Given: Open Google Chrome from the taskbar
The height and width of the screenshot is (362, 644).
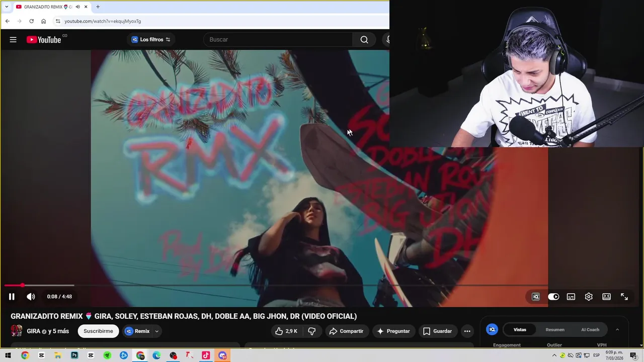Looking at the screenshot, I should [x=25, y=355].
